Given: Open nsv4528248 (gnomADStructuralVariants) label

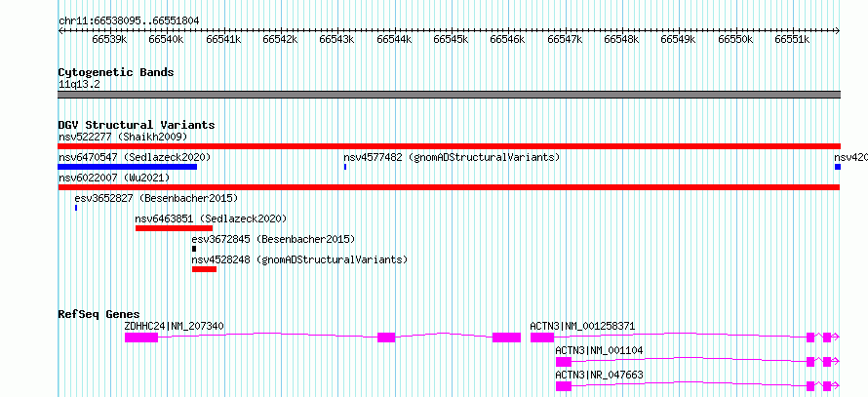Looking at the screenshot, I should (299, 259).
